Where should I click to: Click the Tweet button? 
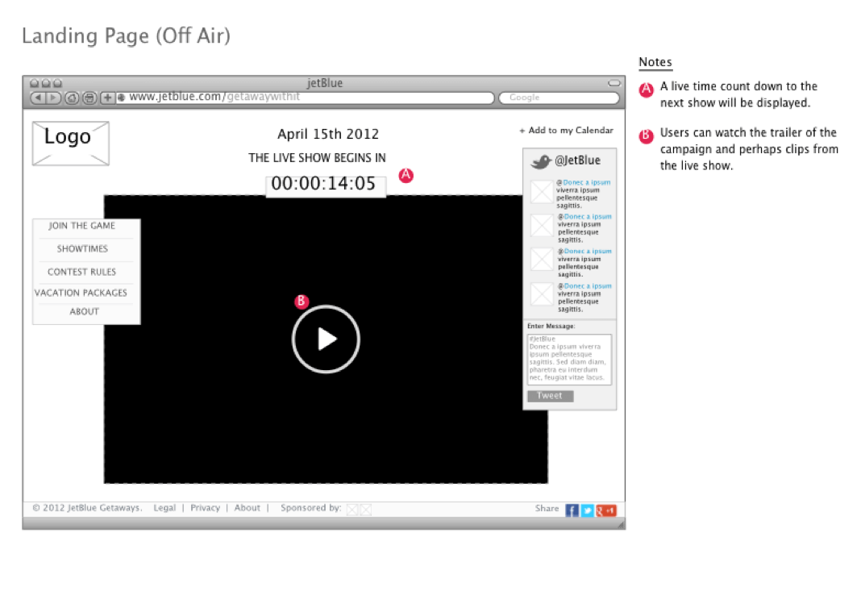tap(550, 396)
